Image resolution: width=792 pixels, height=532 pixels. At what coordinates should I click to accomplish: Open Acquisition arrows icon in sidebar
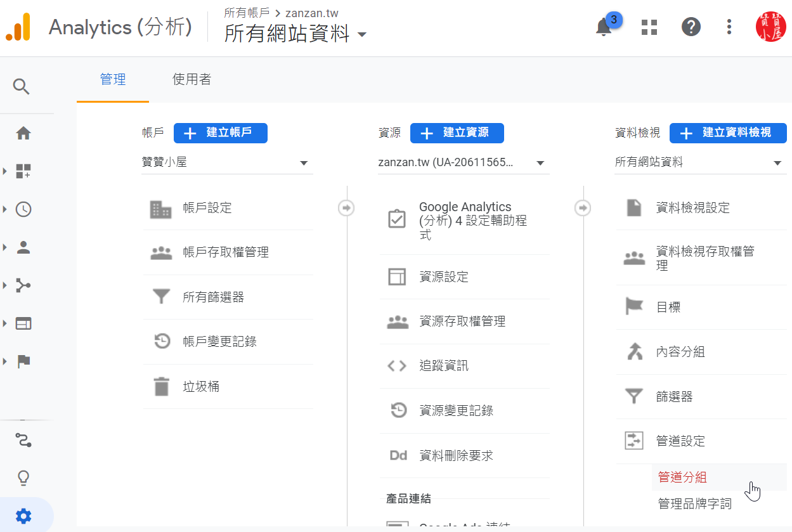pyautogui.click(x=23, y=285)
